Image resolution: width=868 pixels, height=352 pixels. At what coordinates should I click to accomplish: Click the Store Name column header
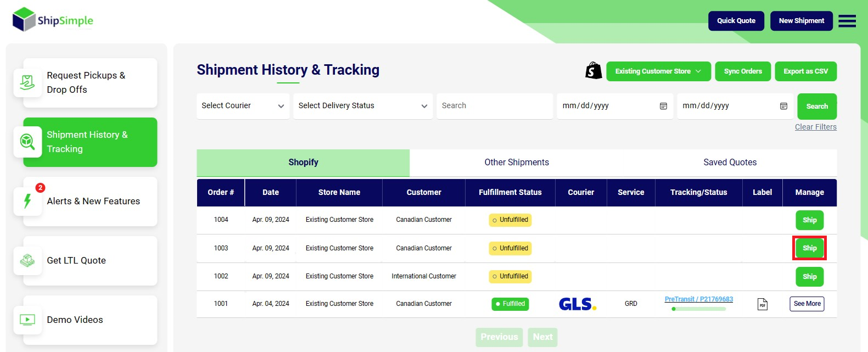339,192
